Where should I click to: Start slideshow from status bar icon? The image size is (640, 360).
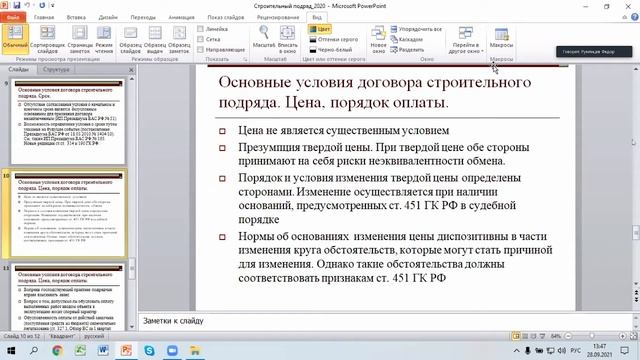(x=542, y=336)
